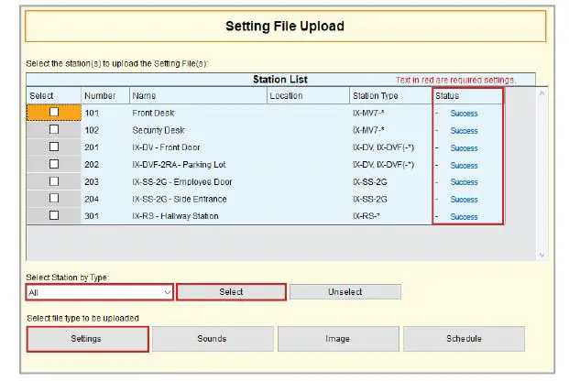
Task: Click the Select column header
Action: [54, 96]
